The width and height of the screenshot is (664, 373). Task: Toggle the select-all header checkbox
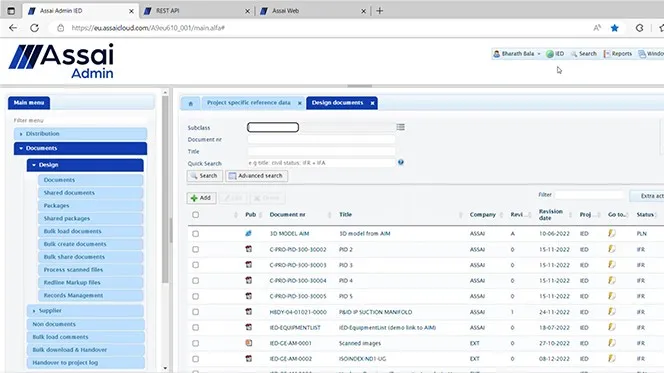coord(195,215)
